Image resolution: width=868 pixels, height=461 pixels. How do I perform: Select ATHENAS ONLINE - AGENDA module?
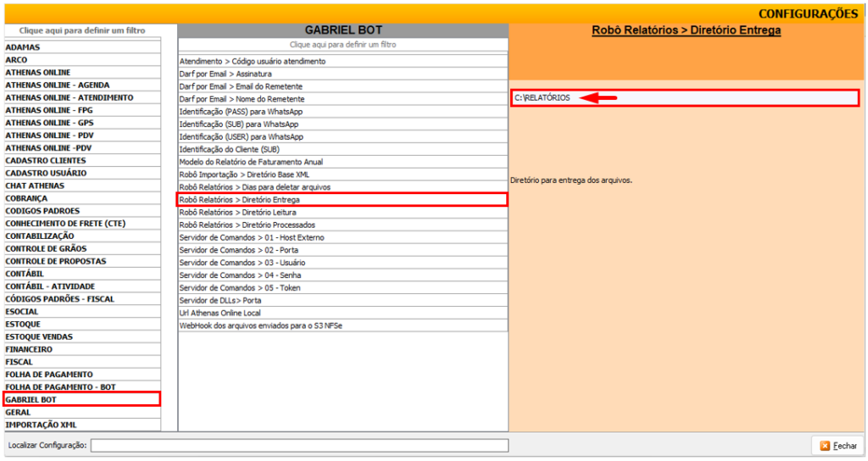tap(81, 85)
